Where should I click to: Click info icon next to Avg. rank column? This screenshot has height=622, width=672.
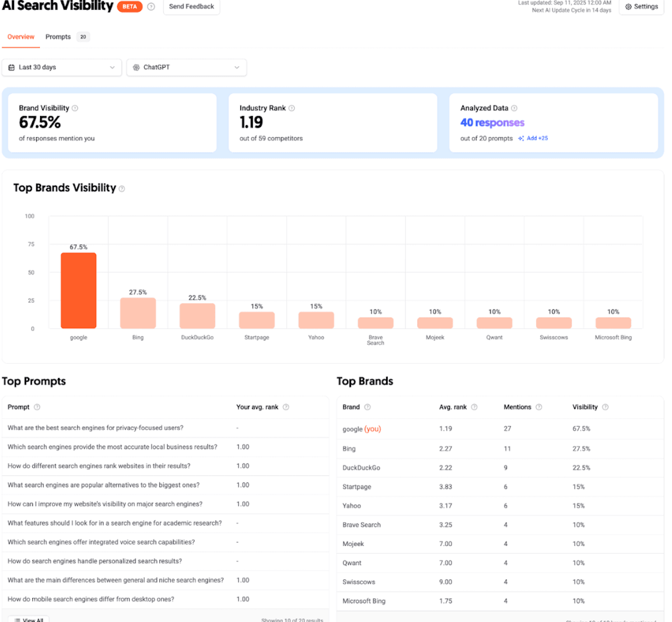pos(474,407)
